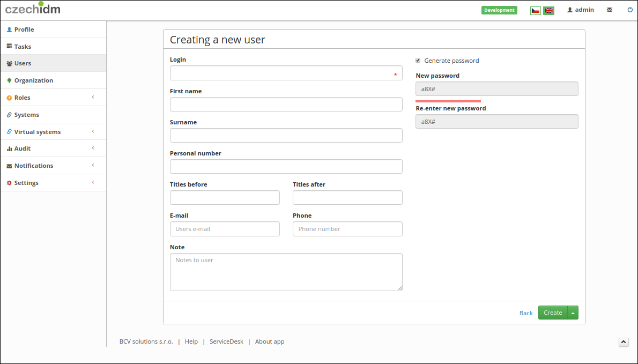Expand the Audit submenu chevron
Image resolution: width=638 pixels, height=364 pixels.
click(x=93, y=148)
